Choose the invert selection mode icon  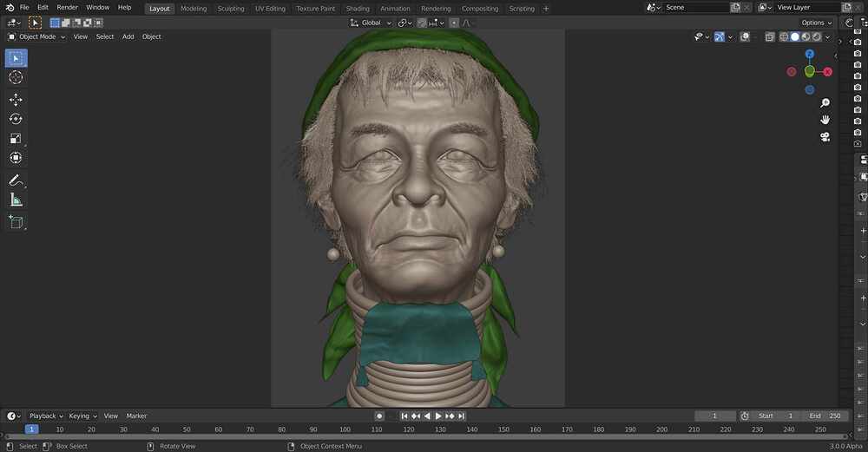click(x=87, y=23)
